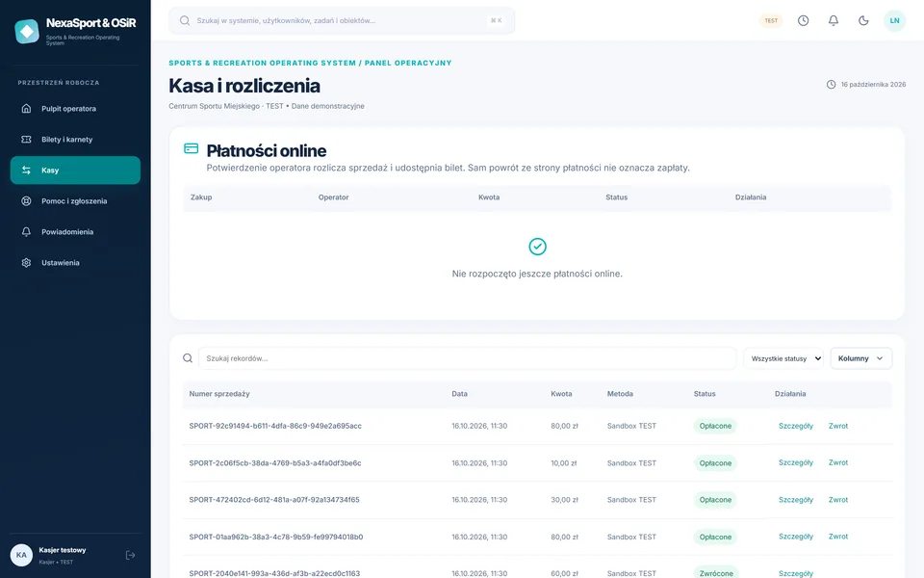Select the Kasy menu item
Screen dimensions: 924x578
(x=75, y=171)
